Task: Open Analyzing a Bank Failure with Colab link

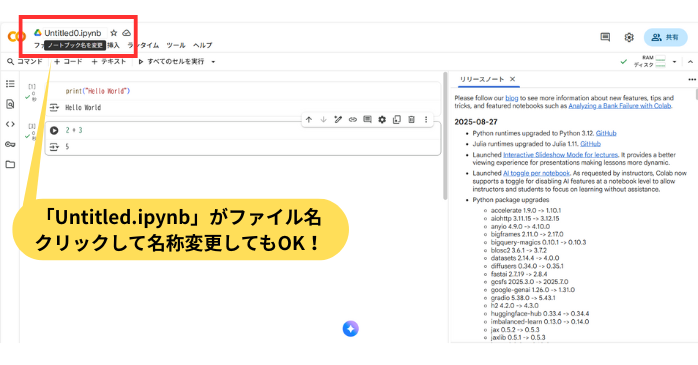Action: pos(620,106)
